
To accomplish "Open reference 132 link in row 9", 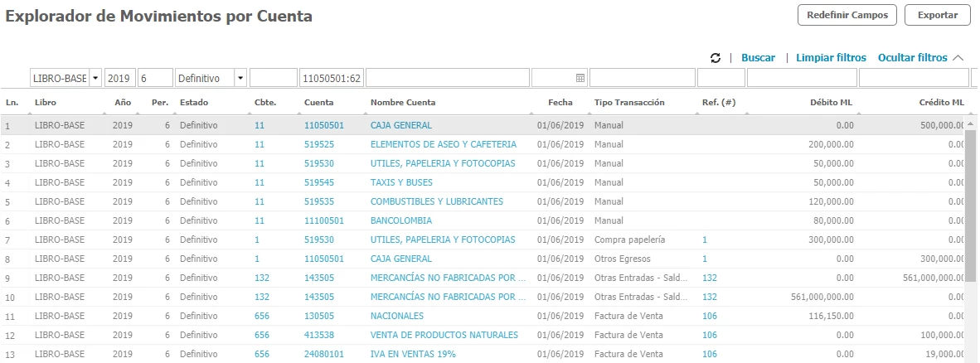I will 710,278.
